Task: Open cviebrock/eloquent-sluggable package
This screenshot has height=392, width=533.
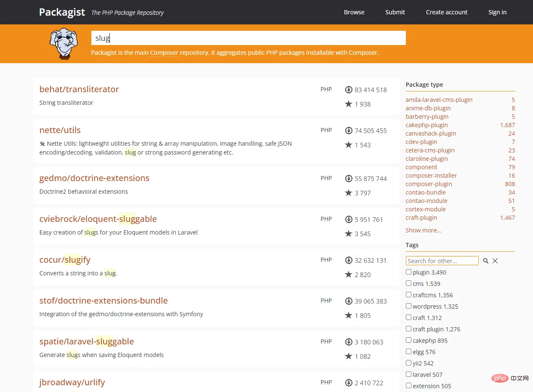Action: (x=98, y=219)
